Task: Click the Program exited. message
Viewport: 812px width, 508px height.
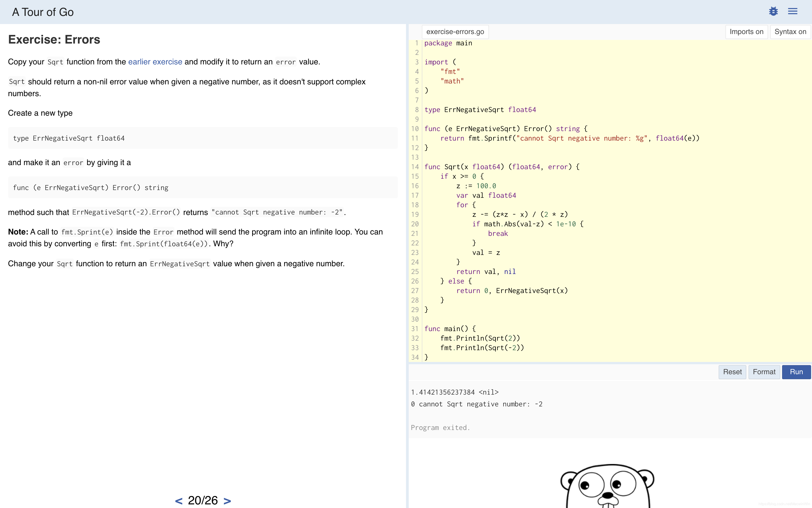Action: pyautogui.click(x=440, y=428)
